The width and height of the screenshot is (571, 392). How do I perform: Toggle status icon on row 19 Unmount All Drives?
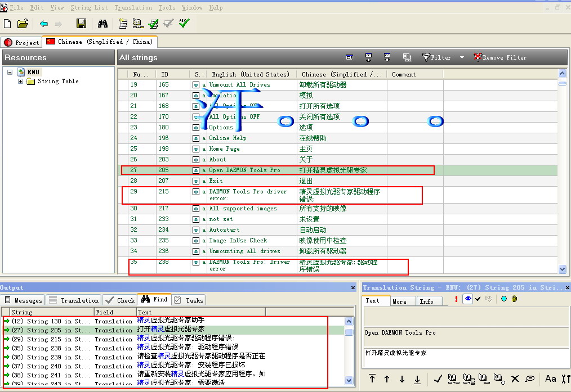[x=196, y=85]
